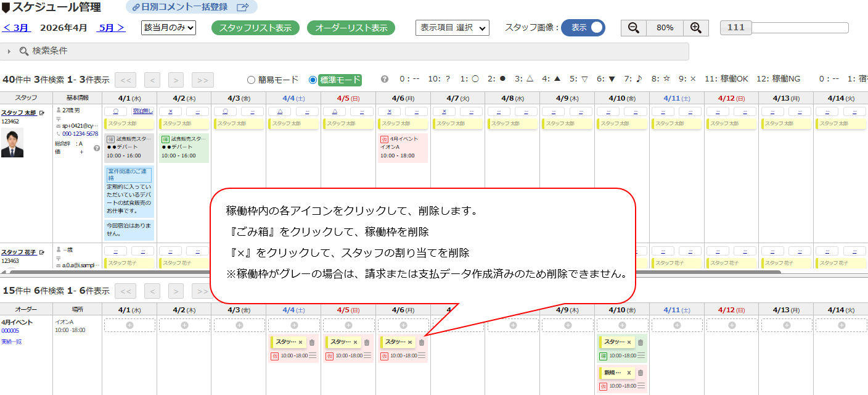Go to next month via 5月 > link
Screen dimensions: 868x395
112,28
